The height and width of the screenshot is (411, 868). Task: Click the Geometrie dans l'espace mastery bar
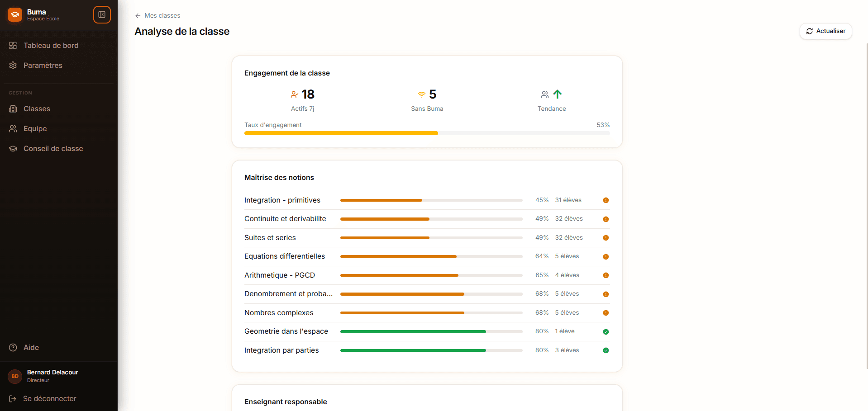coord(431,332)
